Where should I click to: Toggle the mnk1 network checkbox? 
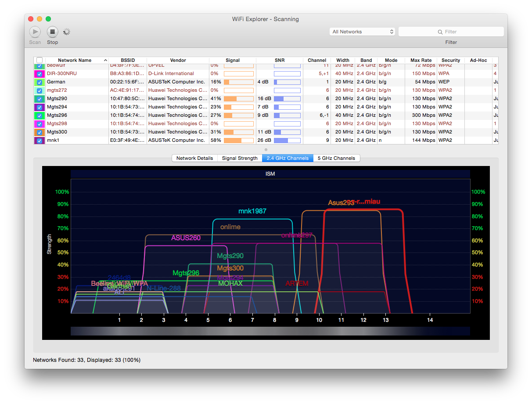(40, 141)
